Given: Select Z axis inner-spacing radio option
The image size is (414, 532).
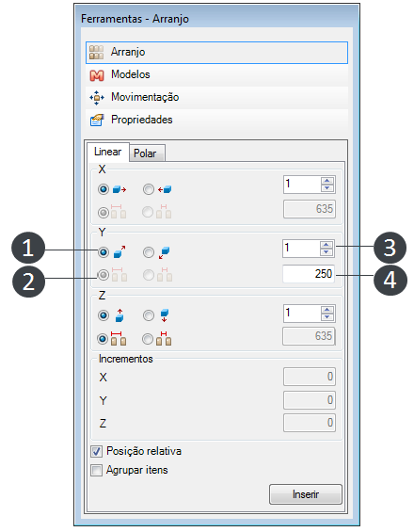Looking at the screenshot, I should 148,339.
